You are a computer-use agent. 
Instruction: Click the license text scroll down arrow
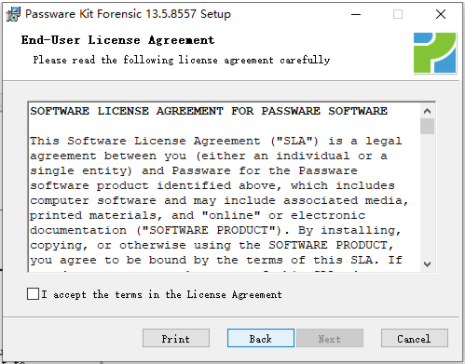click(427, 264)
